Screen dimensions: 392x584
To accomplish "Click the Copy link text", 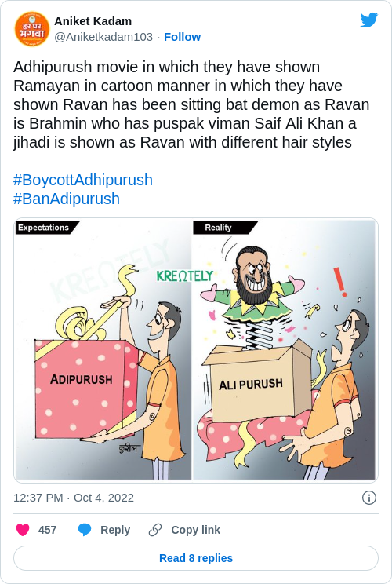I will (196, 530).
